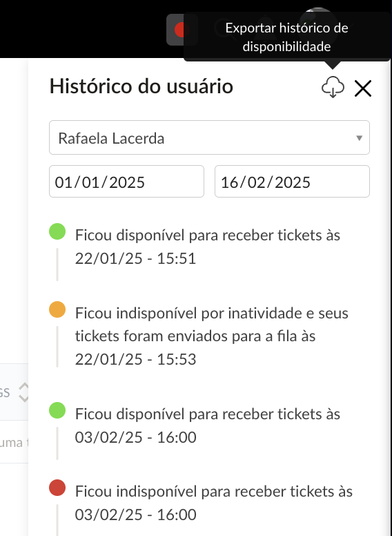Screen dimensions: 392x536
Task: Select the month 02 in end date field
Action: click(x=257, y=182)
